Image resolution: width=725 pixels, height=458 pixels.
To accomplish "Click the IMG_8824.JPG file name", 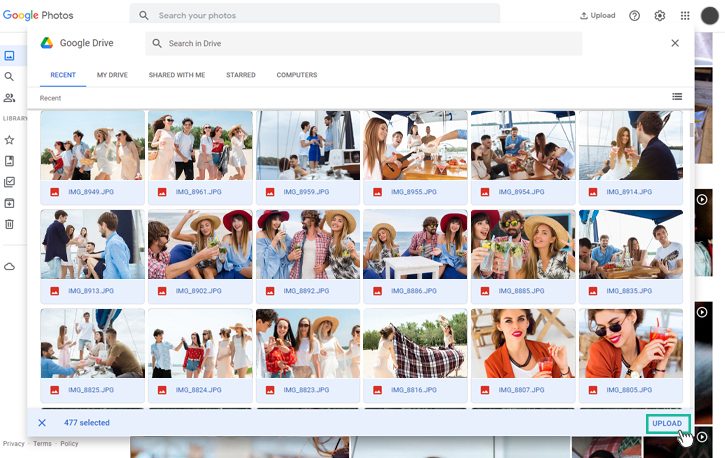I will [x=198, y=390].
